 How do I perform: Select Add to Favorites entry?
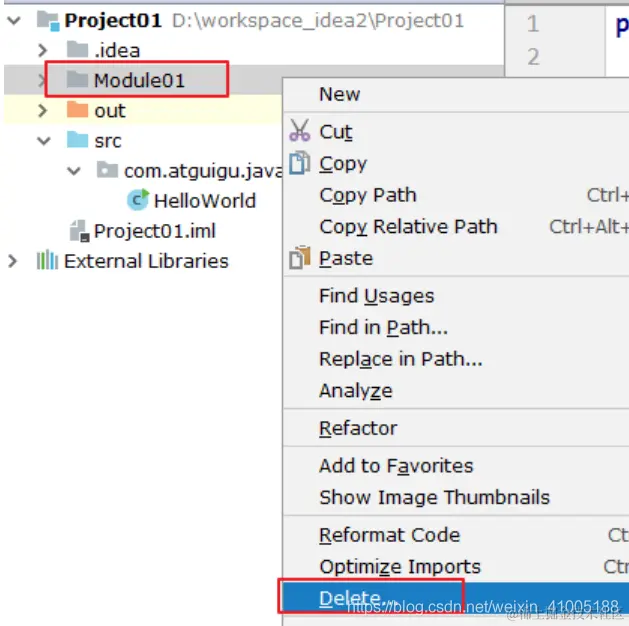click(x=456, y=466)
